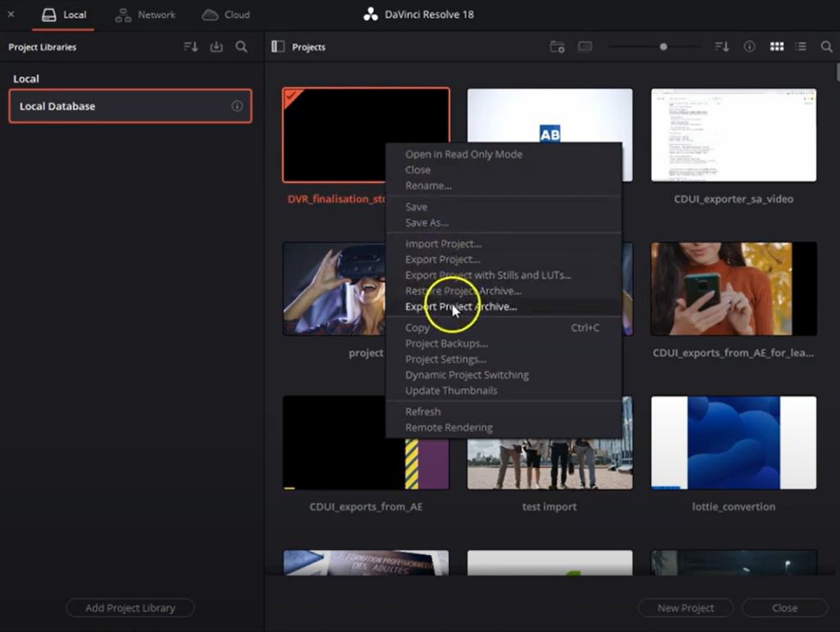Select the lottie_convertion project thumbnail
The height and width of the screenshot is (632, 840).
click(x=733, y=443)
